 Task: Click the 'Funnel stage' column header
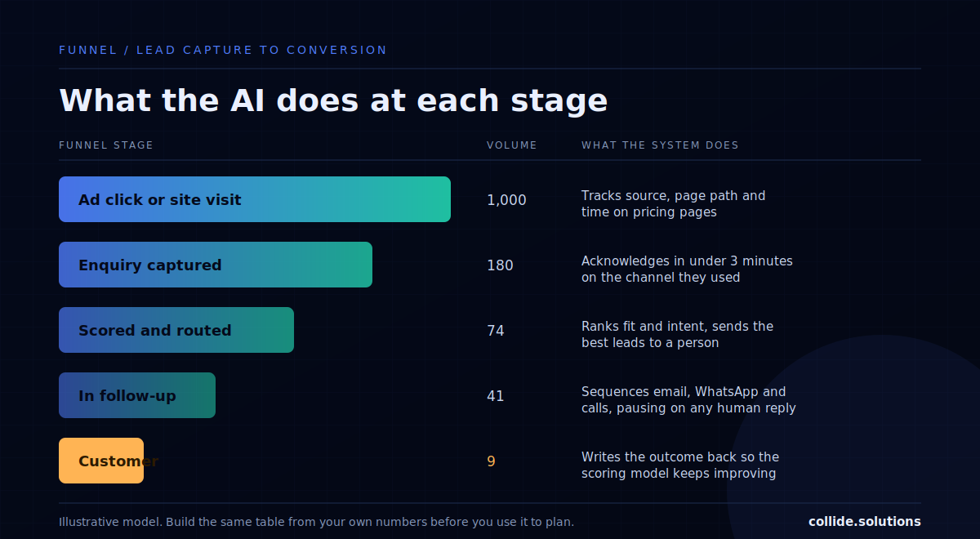[106, 145]
